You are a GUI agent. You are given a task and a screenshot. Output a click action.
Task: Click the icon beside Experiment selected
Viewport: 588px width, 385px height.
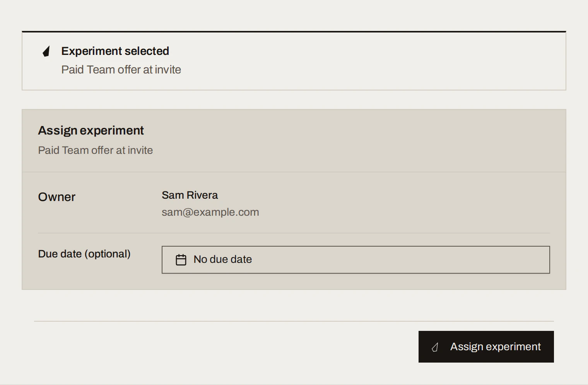(46, 51)
